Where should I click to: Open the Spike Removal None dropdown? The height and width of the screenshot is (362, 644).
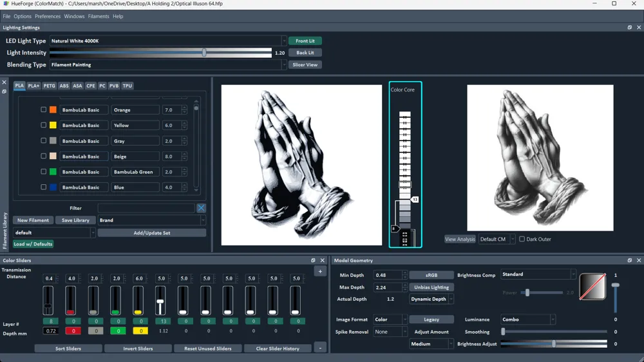coord(390,332)
